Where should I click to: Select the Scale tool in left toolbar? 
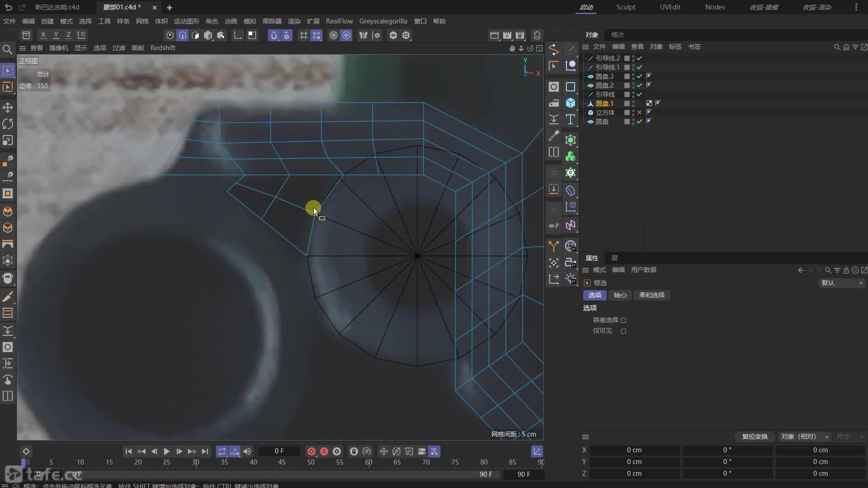tap(8, 141)
